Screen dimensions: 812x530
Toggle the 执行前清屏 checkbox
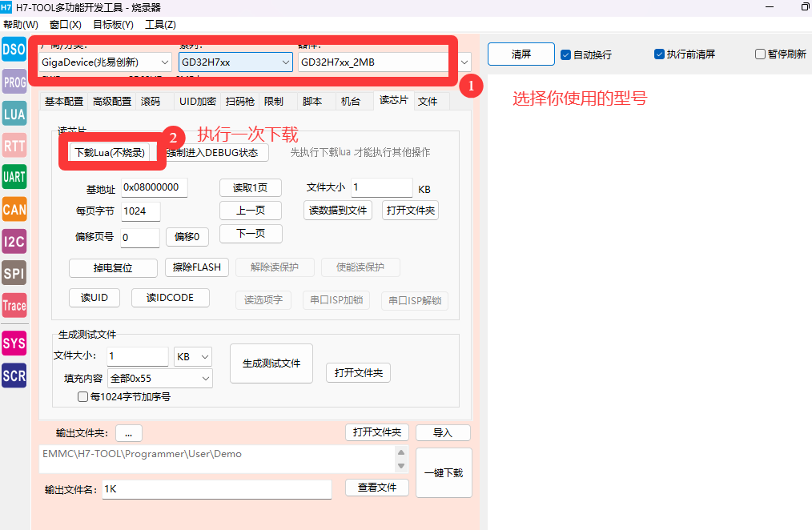coord(659,54)
